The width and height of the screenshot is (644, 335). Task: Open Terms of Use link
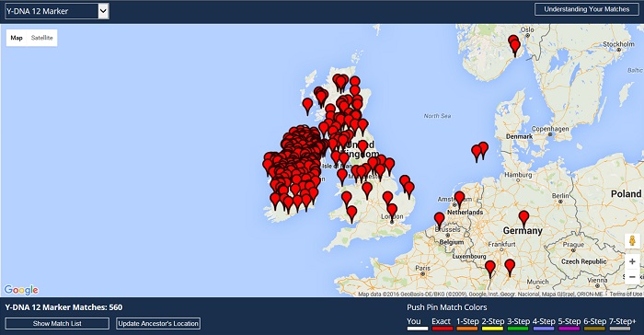click(x=626, y=294)
